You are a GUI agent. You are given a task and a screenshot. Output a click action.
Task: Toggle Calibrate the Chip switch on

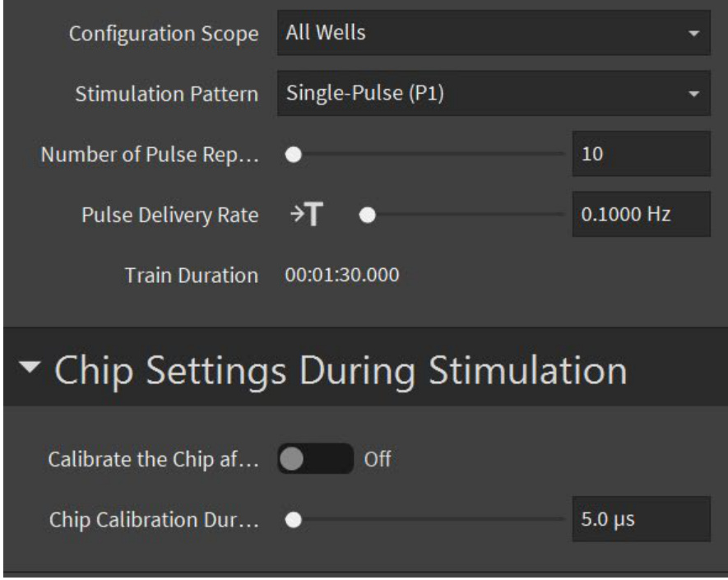[x=315, y=459]
